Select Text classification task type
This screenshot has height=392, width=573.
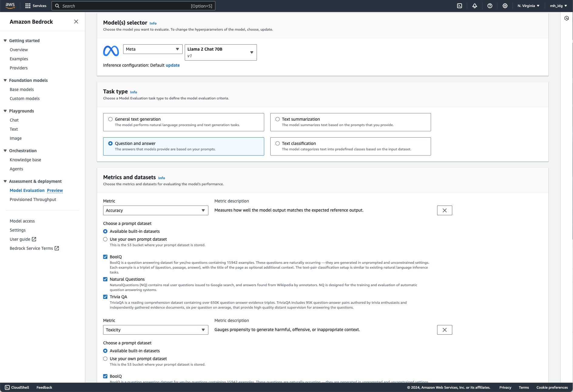click(350, 146)
